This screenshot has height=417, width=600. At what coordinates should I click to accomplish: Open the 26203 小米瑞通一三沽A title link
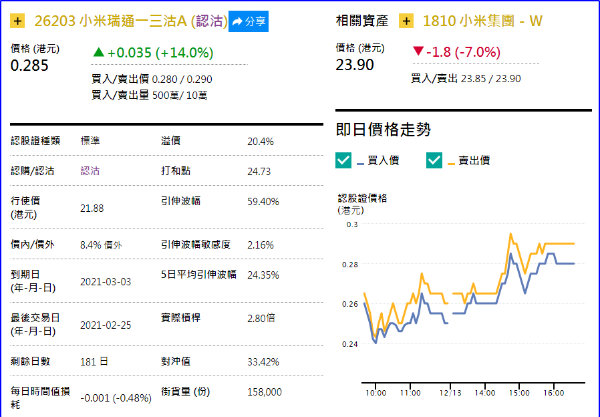[131, 21]
